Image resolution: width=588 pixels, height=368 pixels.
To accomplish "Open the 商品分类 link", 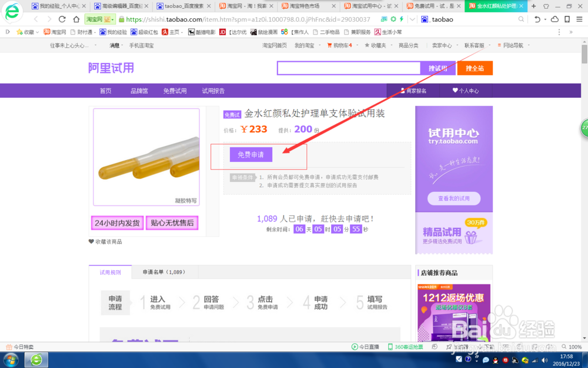I will tap(409, 45).
